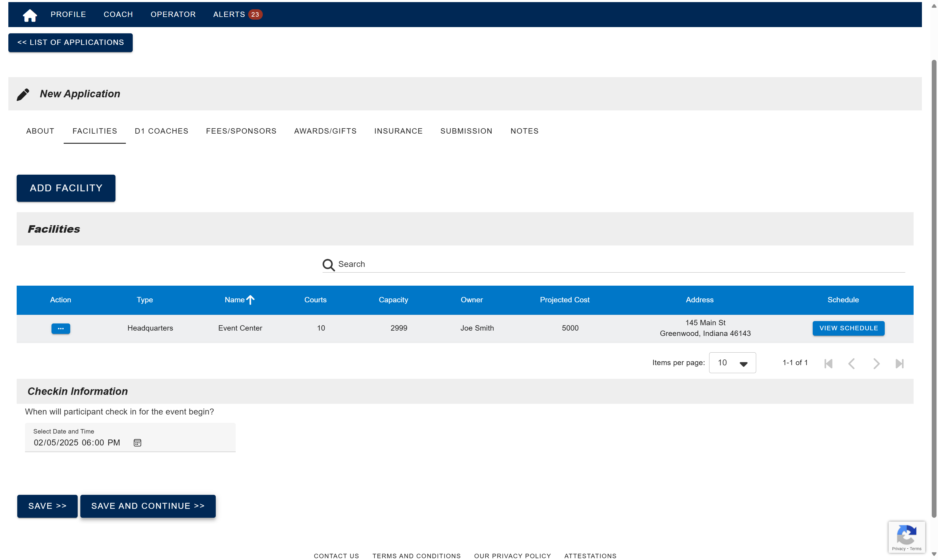Open the OPERATOR menu
This screenshot has height=560, width=938.
coord(173,14)
